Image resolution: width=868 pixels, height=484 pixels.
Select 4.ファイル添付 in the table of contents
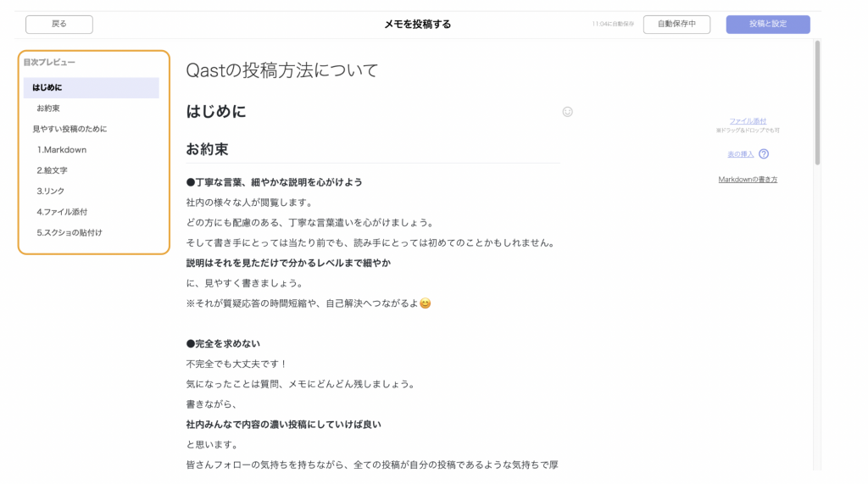pyautogui.click(x=62, y=212)
